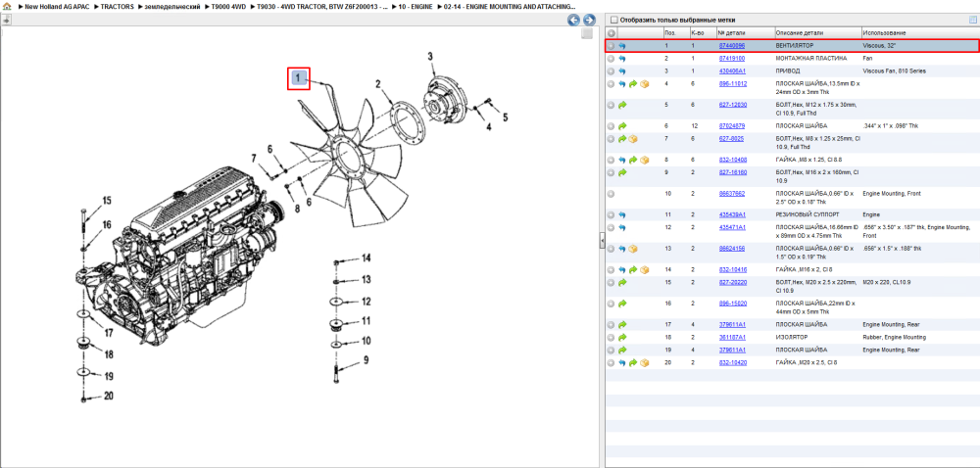The height and width of the screenshot is (468, 980).
Task: Click the box icon in row 13
Action: click(x=632, y=249)
